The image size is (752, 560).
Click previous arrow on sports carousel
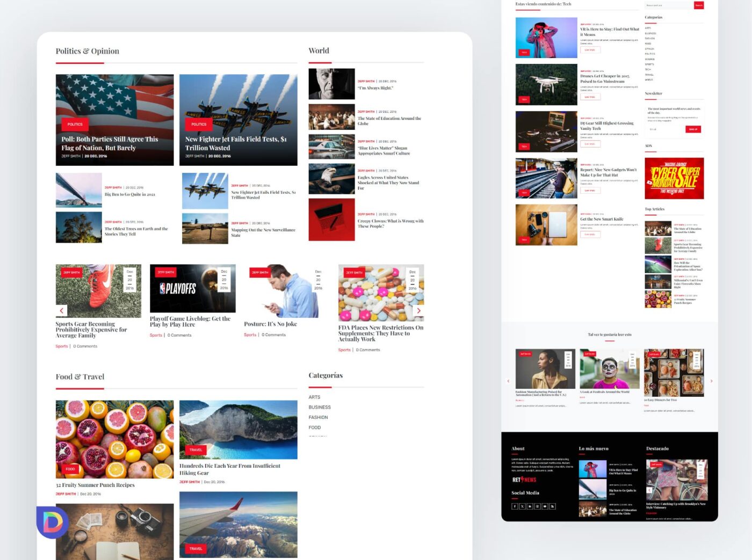point(62,311)
